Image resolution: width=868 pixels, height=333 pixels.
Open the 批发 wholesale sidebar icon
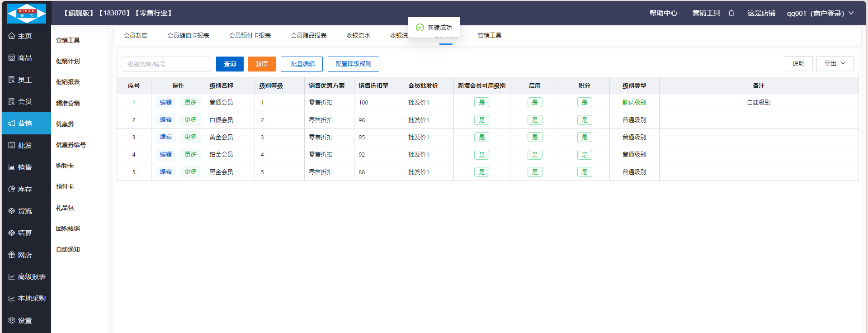(x=12, y=145)
